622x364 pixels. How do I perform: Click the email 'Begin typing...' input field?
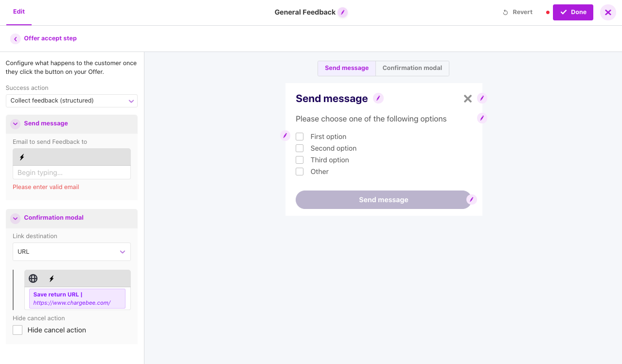click(71, 173)
